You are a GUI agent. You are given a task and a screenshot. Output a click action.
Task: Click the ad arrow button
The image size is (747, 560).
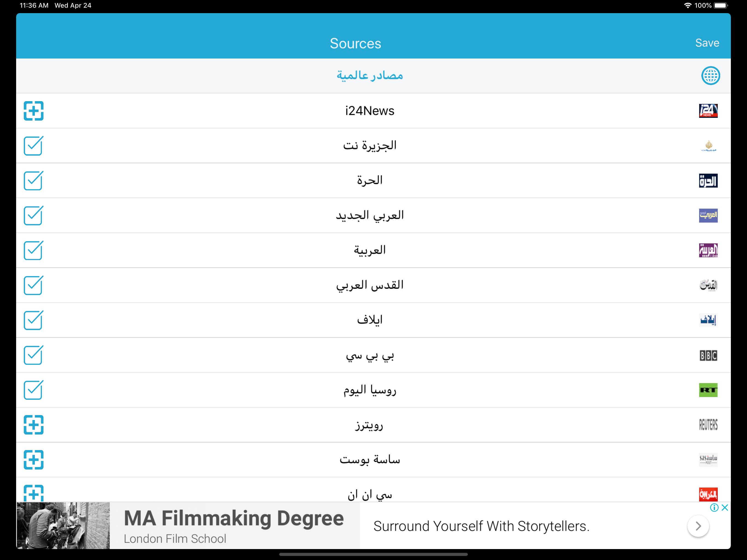tap(698, 526)
